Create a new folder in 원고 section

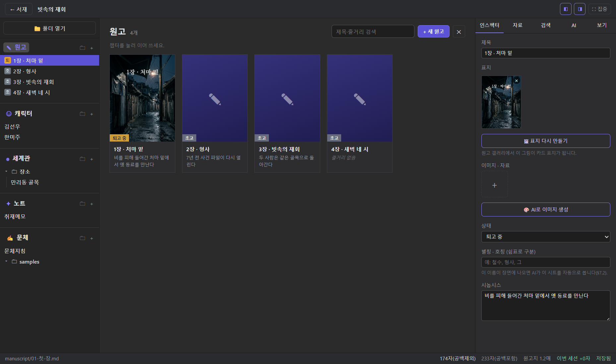pyautogui.click(x=83, y=48)
